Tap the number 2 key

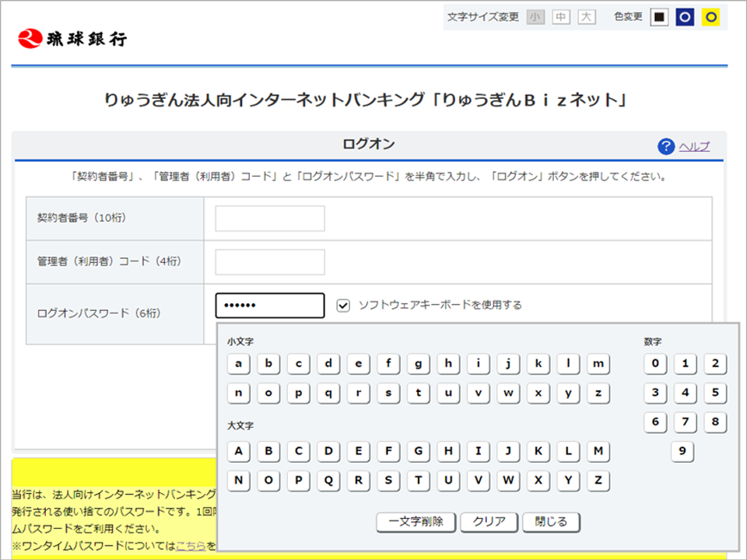(x=716, y=364)
